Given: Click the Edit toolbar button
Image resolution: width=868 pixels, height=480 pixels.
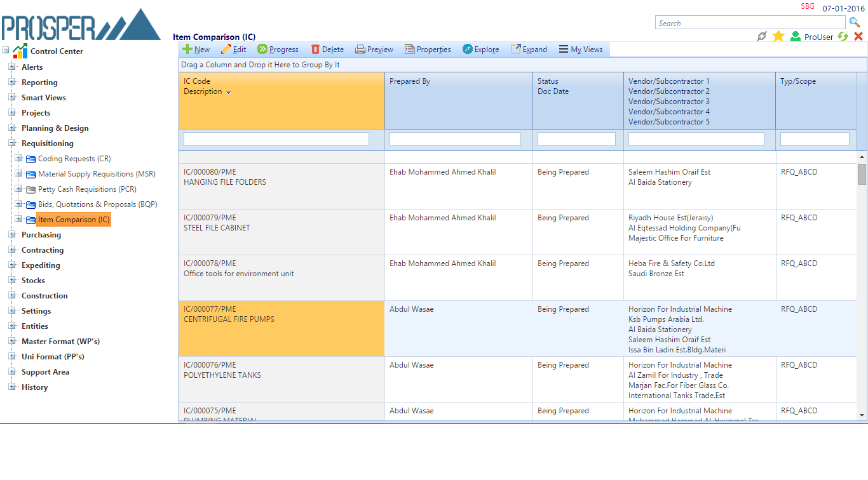Looking at the screenshot, I should (233, 50).
